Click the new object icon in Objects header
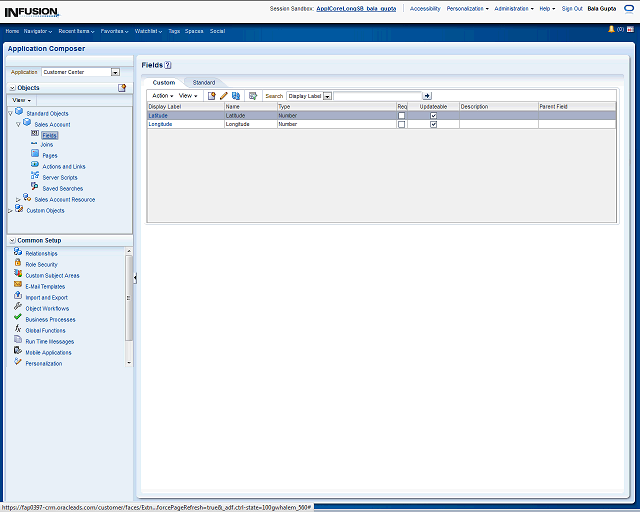This screenshot has height=512, width=640. tap(122, 88)
